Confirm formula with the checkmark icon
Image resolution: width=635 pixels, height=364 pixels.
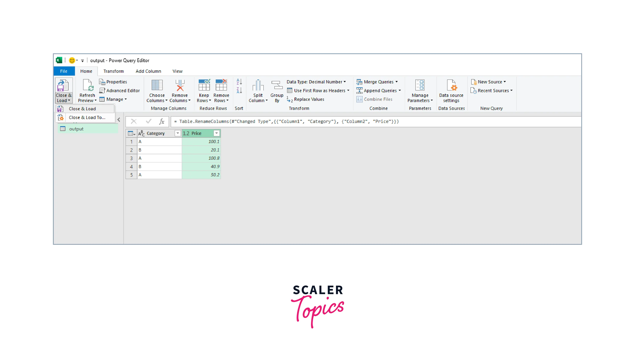[x=149, y=121]
